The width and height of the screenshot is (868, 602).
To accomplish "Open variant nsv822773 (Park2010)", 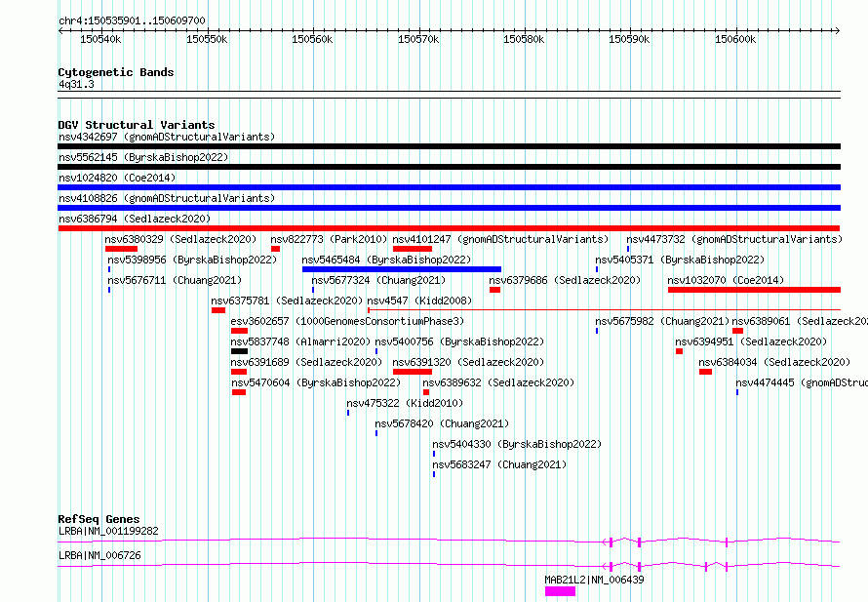I will (x=329, y=239).
